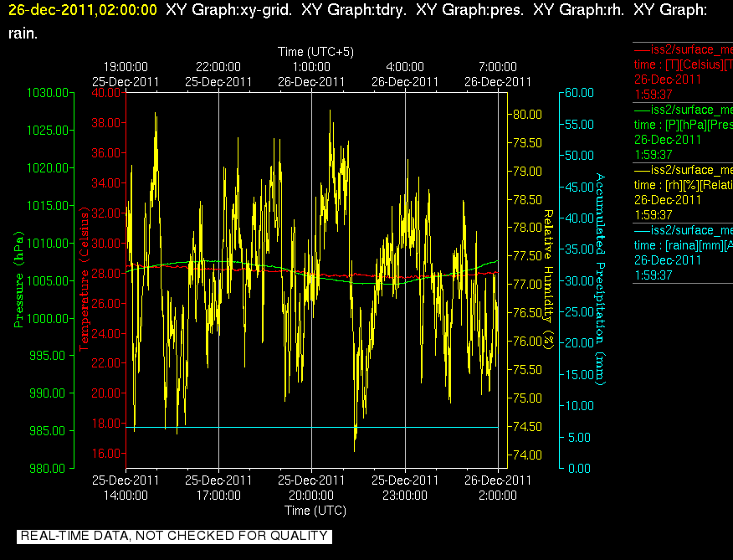Click the 20:00:00 UTC bottom time label
The width and height of the screenshot is (733, 560).
[x=311, y=496]
